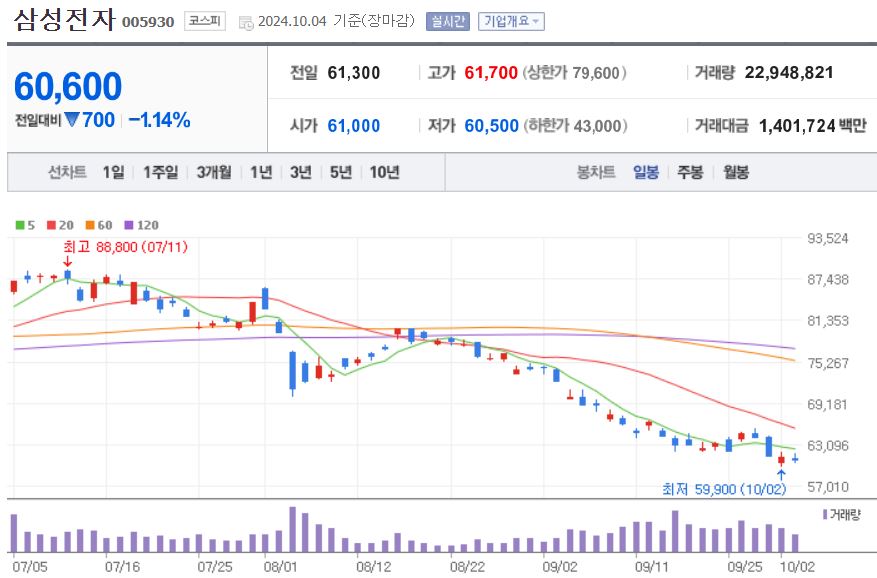Click the 고가 value 61,700

coord(491,73)
